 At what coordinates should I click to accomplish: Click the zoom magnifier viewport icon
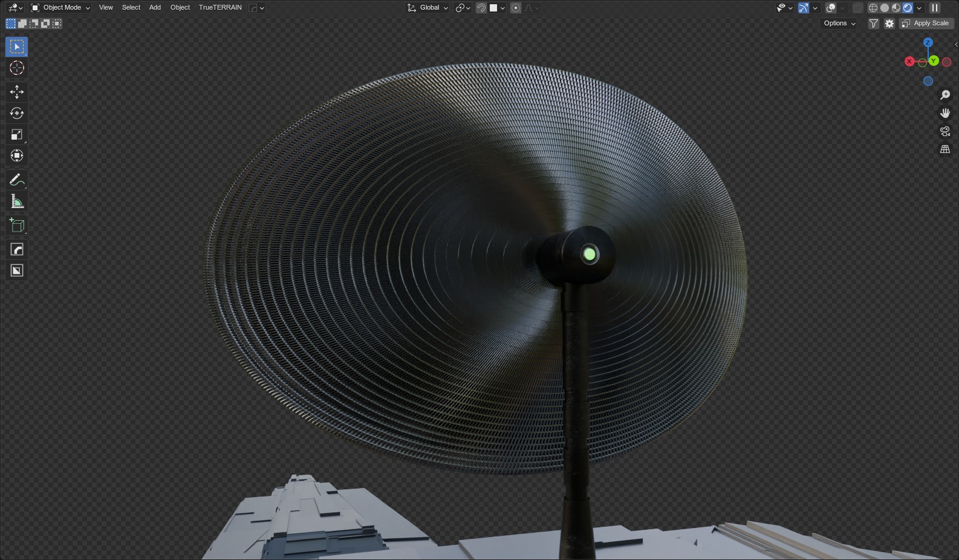945,95
